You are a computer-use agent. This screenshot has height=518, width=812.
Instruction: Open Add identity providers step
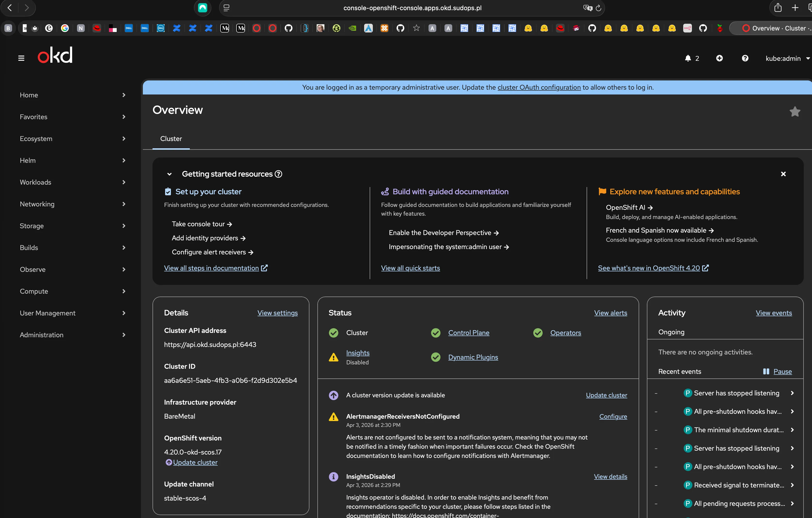(208, 238)
